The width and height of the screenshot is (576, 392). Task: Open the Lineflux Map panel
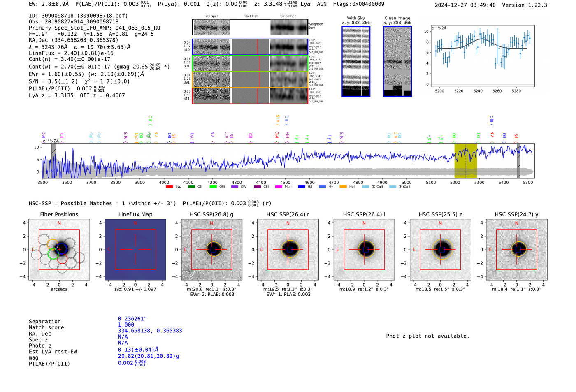click(x=135, y=249)
